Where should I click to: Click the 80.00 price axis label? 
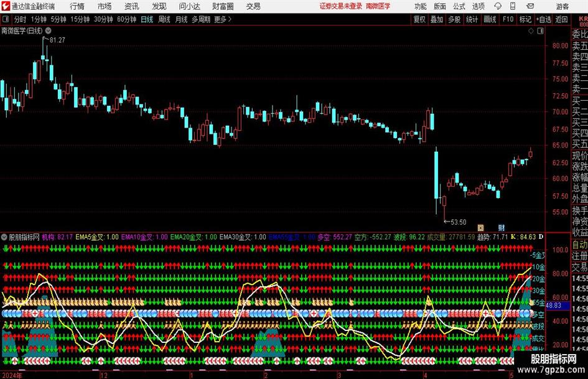point(560,46)
